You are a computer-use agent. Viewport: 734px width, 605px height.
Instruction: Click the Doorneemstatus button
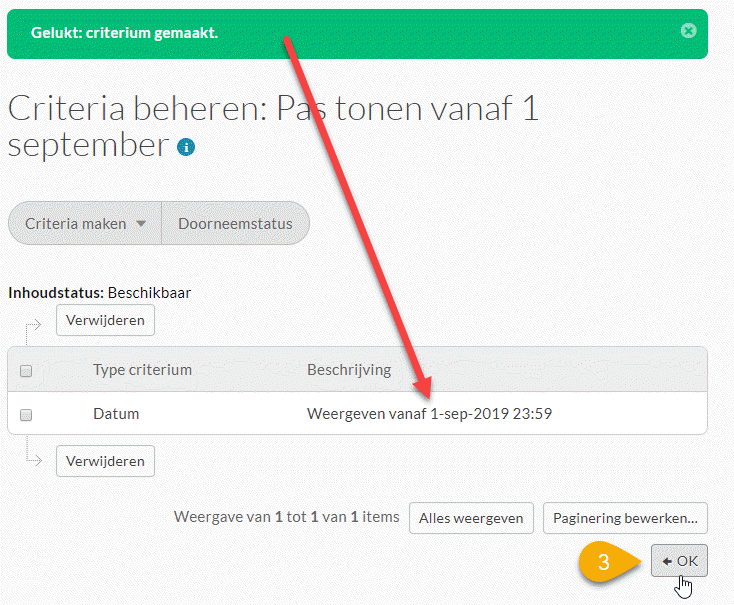235,223
